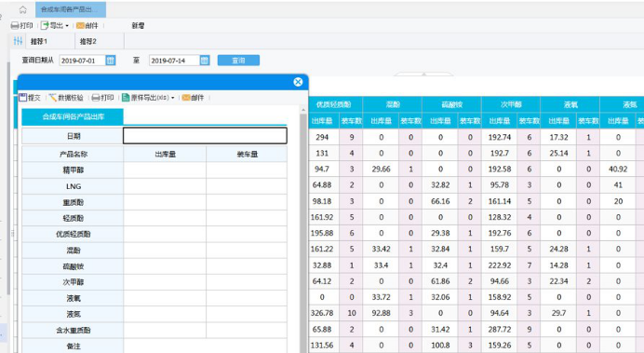644x353 pixels.
Task: Click the 硫酸铵 column group header
Action: tap(451, 104)
